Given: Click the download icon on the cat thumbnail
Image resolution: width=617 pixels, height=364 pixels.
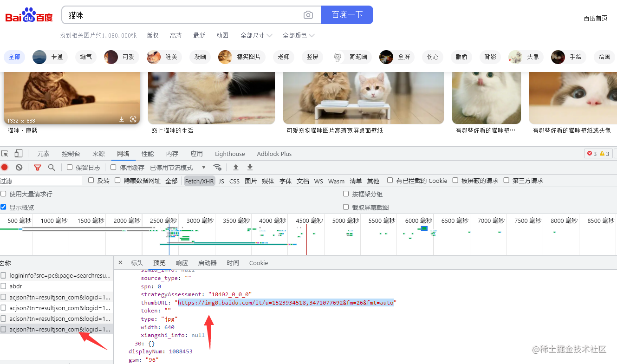Looking at the screenshot, I should pyautogui.click(x=122, y=119).
